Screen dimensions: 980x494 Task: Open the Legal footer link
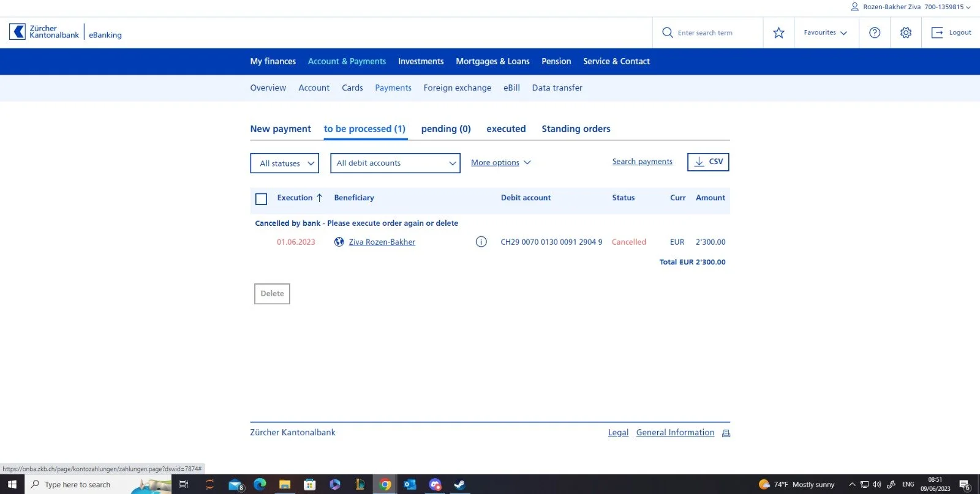click(x=618, y=432)
